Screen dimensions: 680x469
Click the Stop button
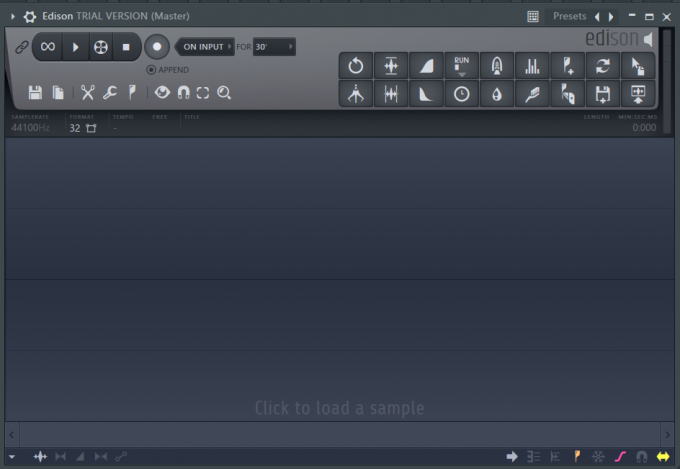coord(126,46)
